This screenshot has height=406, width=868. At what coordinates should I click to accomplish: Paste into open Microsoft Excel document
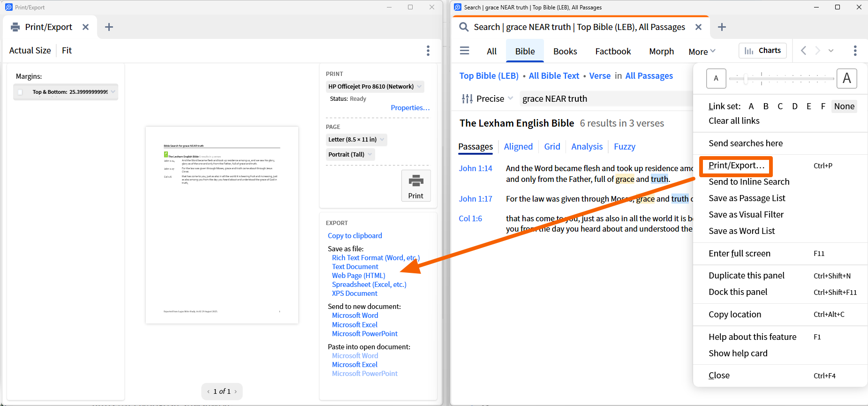click(355, 365)
